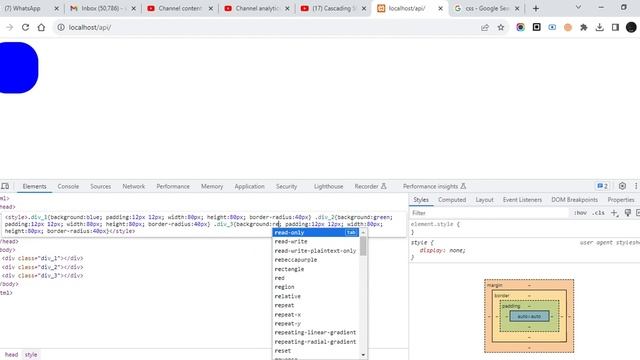Open the Console panel
The height and width of the screenshot is (360, 640).
tap(68, 186)
